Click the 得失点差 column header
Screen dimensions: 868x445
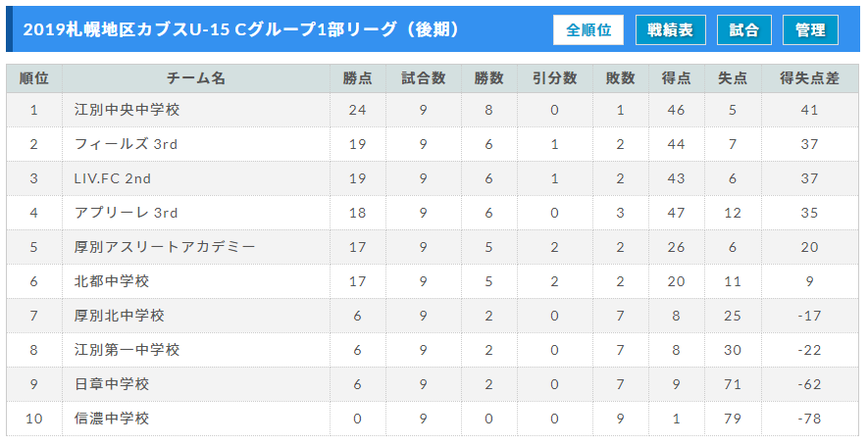pos(810,78)
